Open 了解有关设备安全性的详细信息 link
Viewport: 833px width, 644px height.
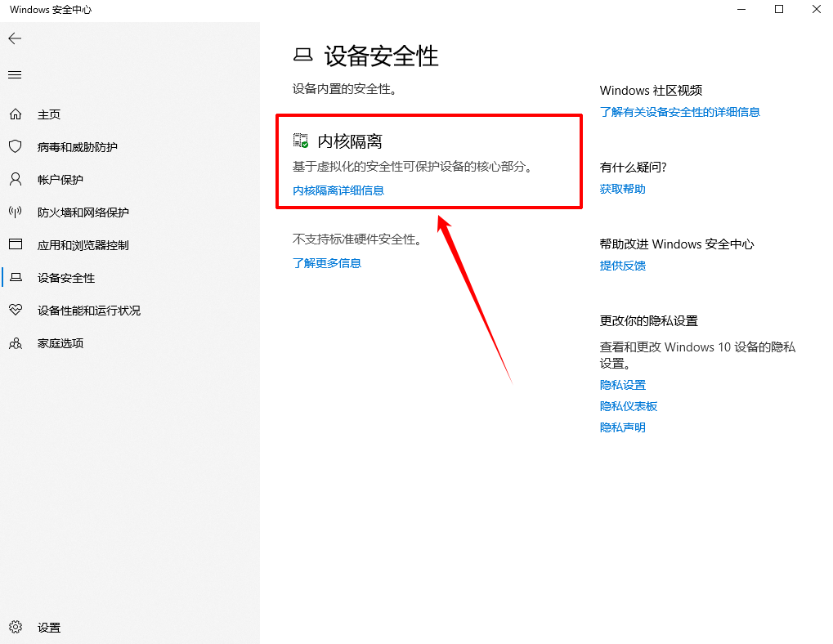point(680,112)
